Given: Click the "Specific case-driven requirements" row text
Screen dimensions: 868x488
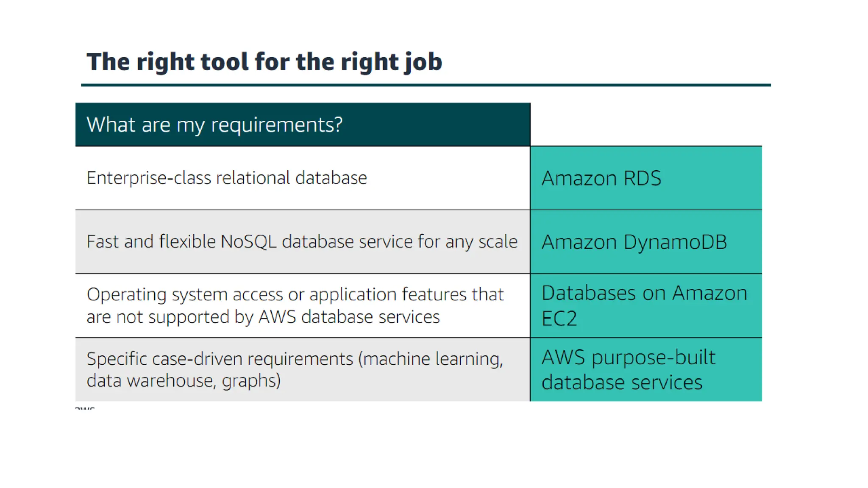Looking at the screenshot, I should [x=295, y=369].
